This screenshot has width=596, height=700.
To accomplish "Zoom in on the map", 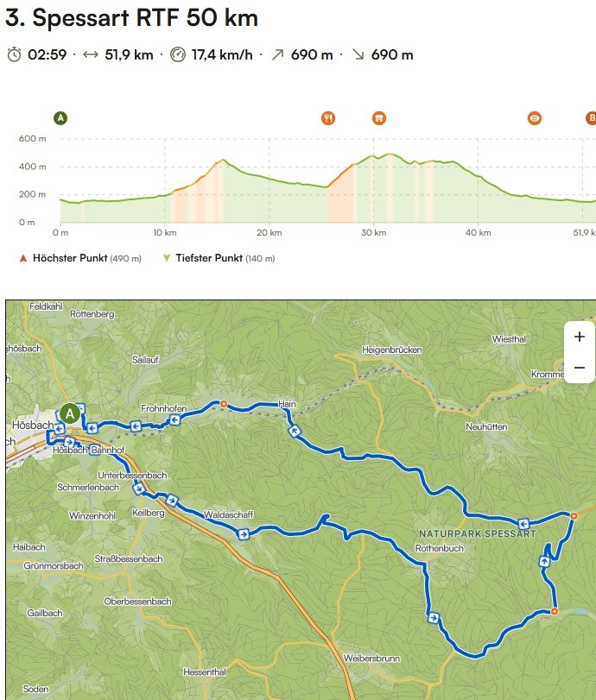I will pos(579,337).
